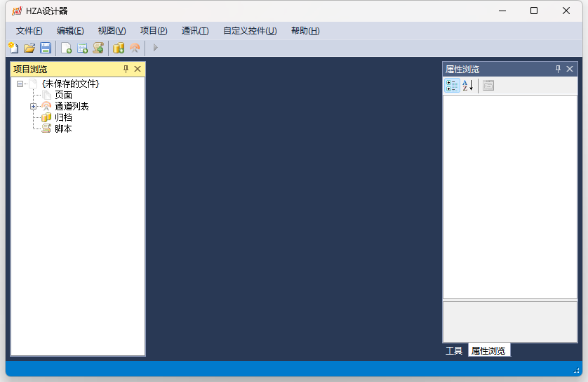Click the Run play arrow in toolbar
Screen dimensions: 588x382
pos(156,48)
